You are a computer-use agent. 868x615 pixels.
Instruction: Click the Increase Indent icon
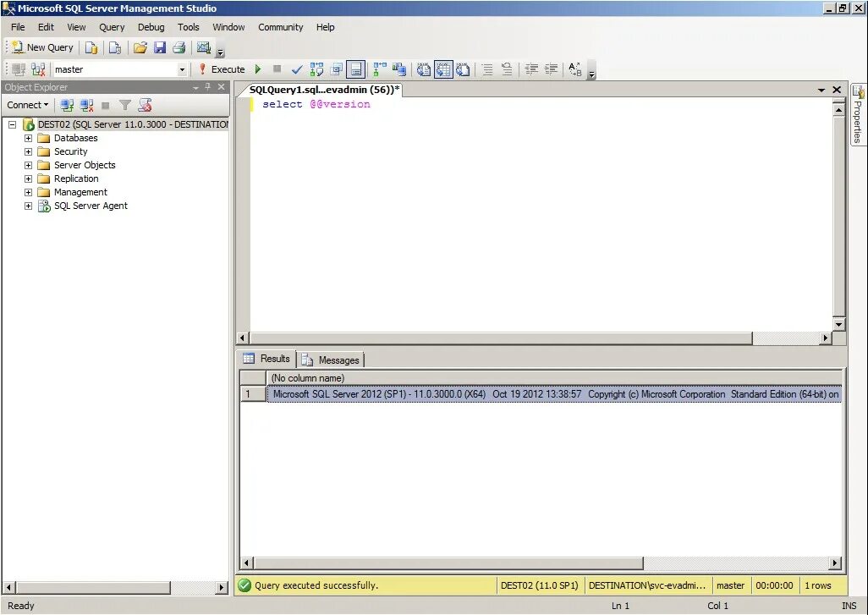coord(552,69)
